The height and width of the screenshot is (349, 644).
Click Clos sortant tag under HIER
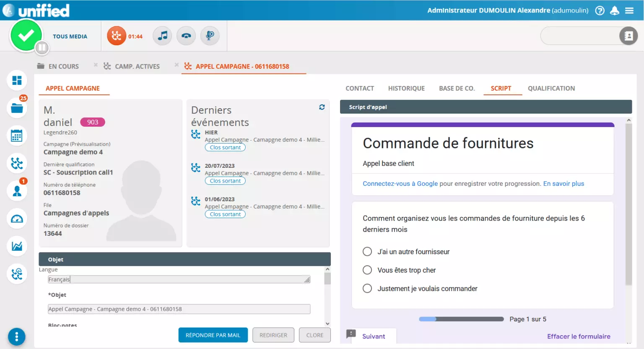(225, 148)
